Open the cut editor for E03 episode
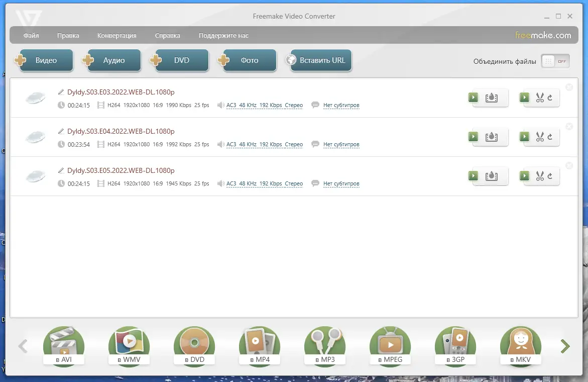The width and height of the screenshot is (588, 382). [540, 98]
